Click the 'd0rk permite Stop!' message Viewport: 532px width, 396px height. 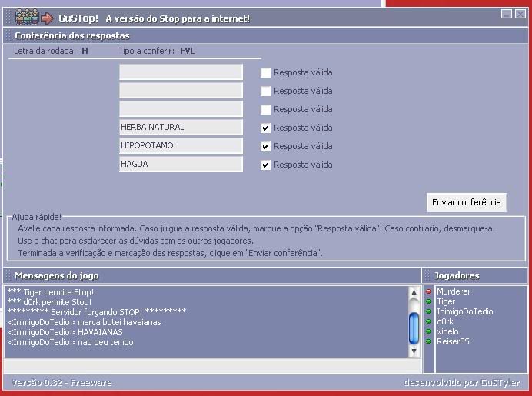coord(49,302)
